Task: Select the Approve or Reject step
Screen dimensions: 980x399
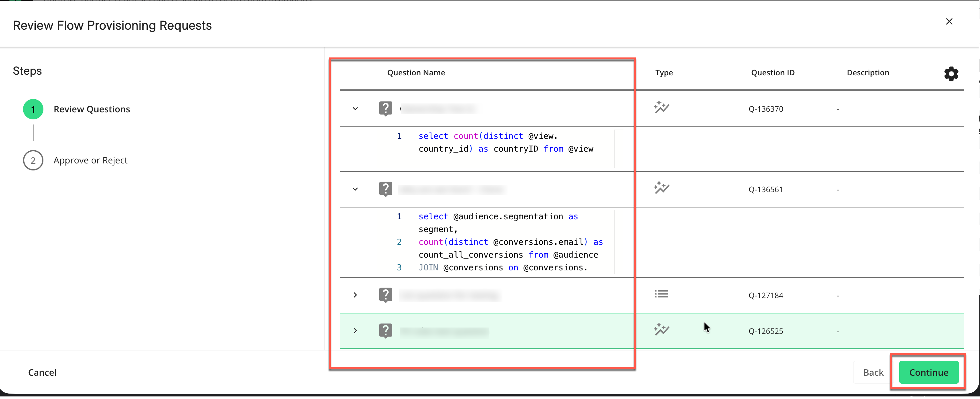Action: tap(91, 161)
